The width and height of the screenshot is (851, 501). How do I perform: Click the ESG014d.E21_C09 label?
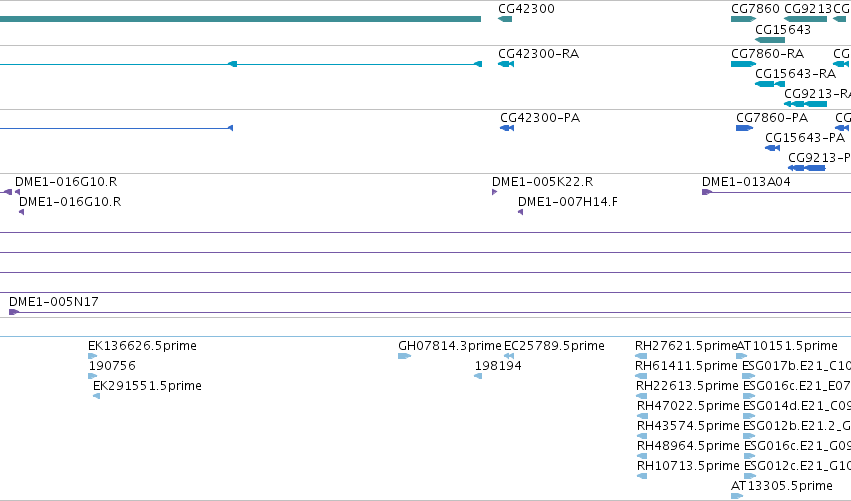(x=797, y=406)
